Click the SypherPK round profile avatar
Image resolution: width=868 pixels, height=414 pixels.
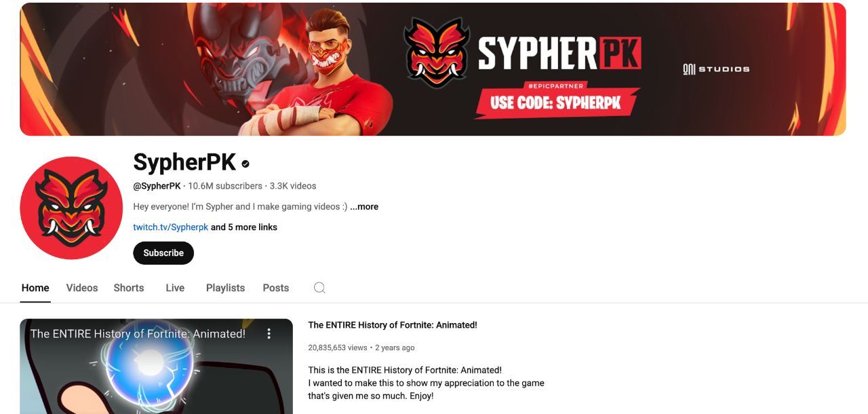(x=71, y=208)
